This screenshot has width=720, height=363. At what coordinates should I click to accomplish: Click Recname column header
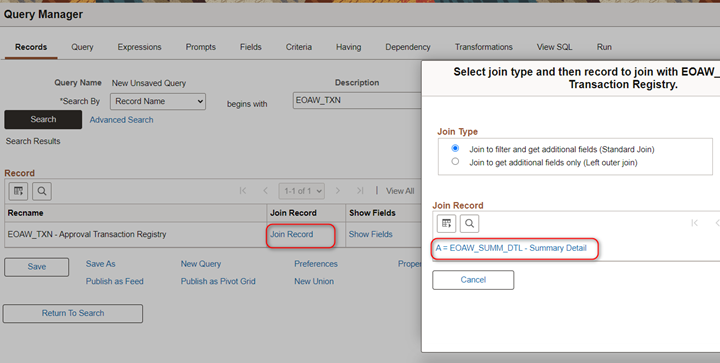[25, 213]
